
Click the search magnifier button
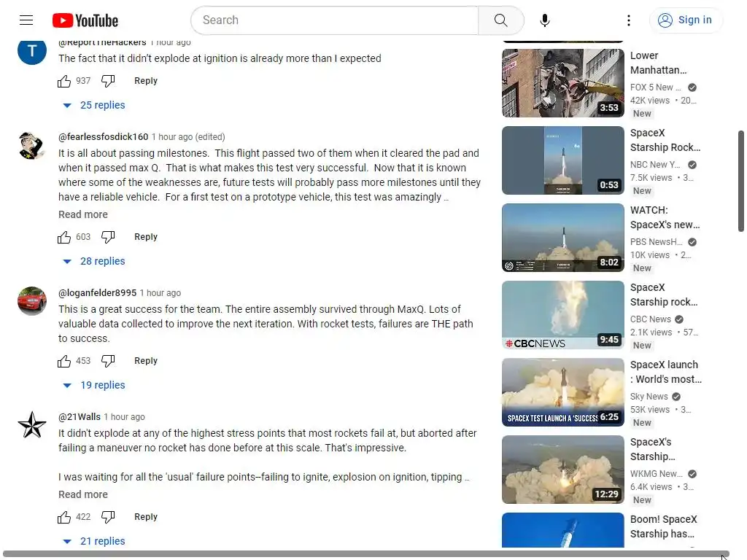pyautogui.click(x=500, y=20)
